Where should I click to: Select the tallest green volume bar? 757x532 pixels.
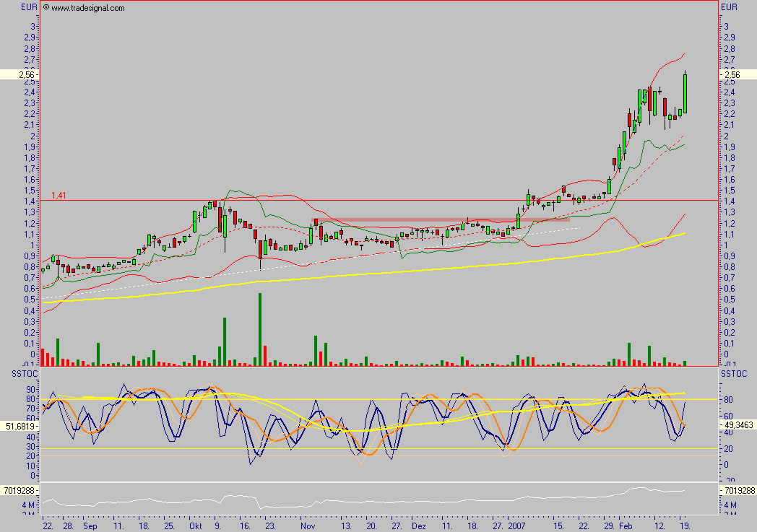pos(259,328)
